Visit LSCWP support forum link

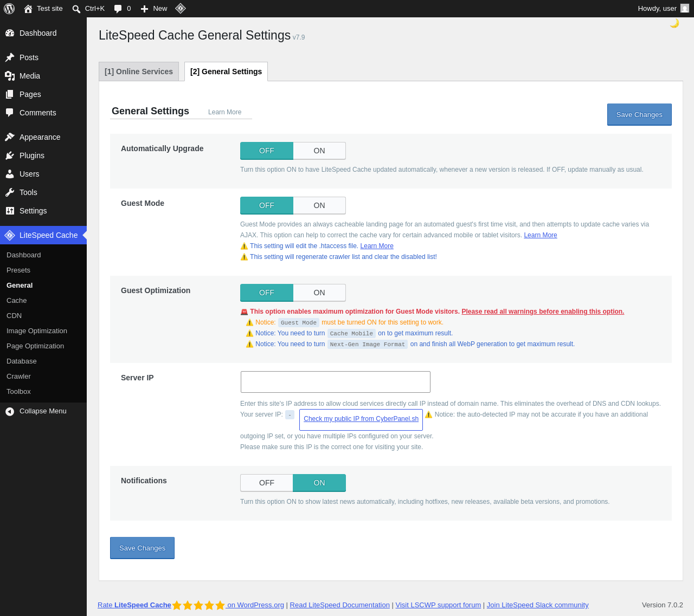pyautogui.click(x=438, y=605)
